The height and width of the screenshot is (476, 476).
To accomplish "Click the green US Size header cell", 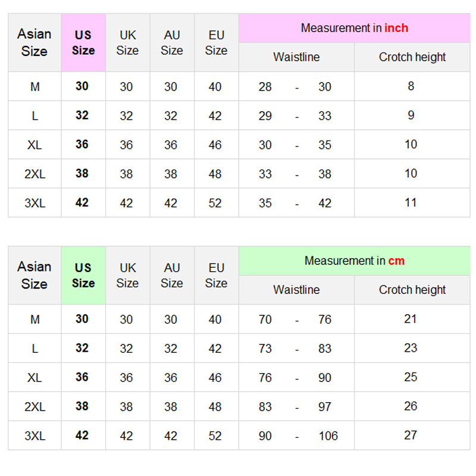I will click(x=83, y=275).
